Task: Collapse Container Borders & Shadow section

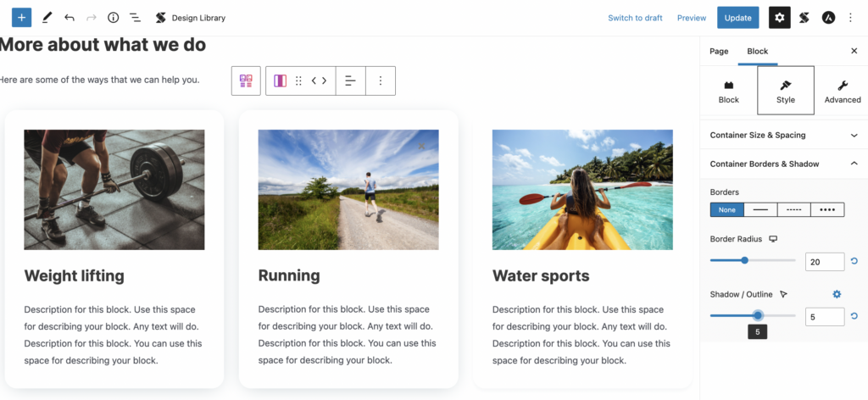Action: pyautogui.click(x=784, y=164)
